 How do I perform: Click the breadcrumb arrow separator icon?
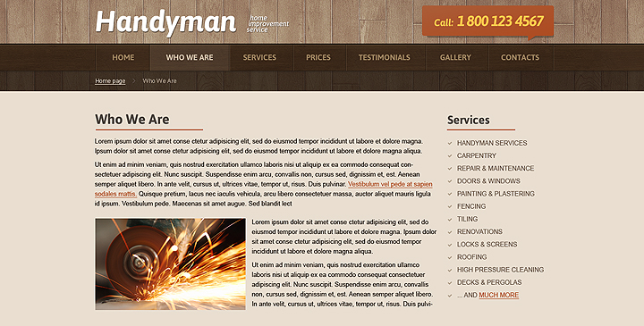[x=134, y=81]
